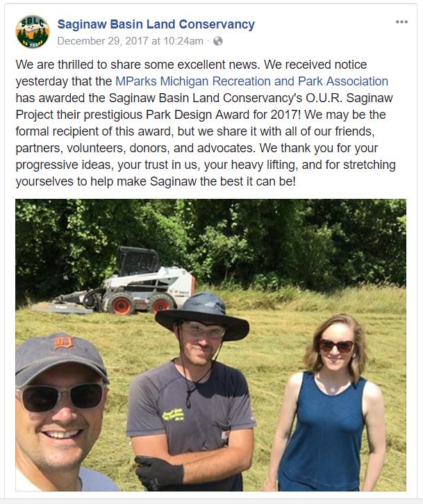Click the globe public audience icon

pos(218,41)
